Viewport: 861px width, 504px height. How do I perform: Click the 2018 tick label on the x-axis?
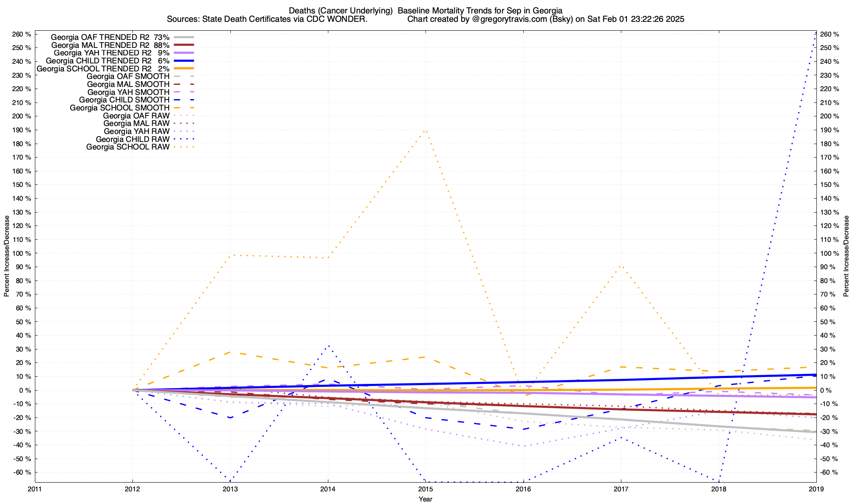(718, 489)
